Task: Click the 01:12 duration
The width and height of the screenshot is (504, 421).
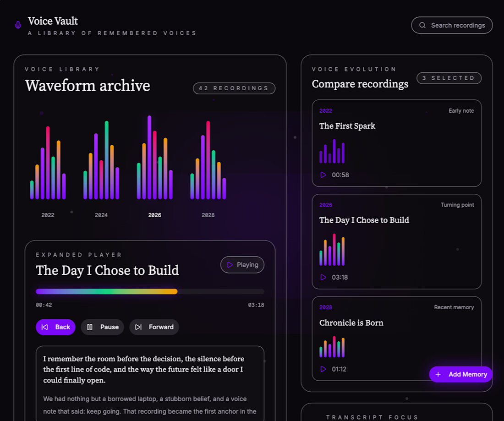Action: coord(339,369)
